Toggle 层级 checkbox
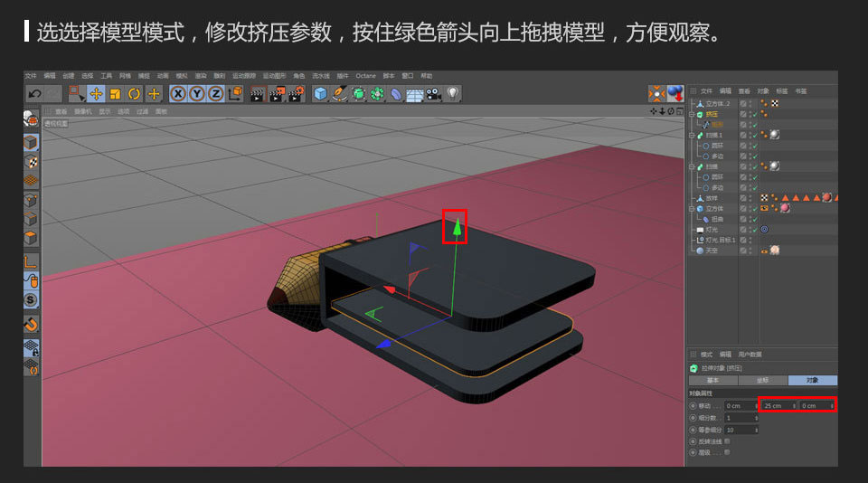The height and width of the screenshot is (483, 868). click(727, 452)
